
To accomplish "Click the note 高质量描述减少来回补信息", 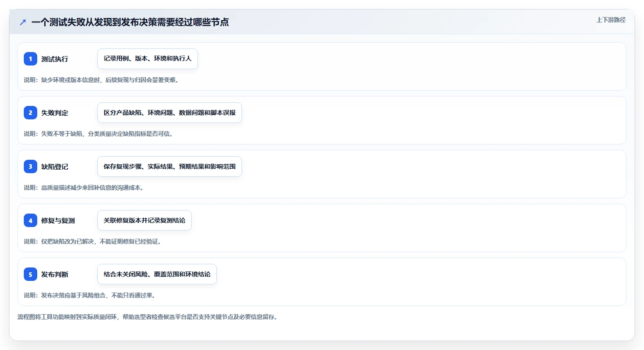I will click(84, 188).
